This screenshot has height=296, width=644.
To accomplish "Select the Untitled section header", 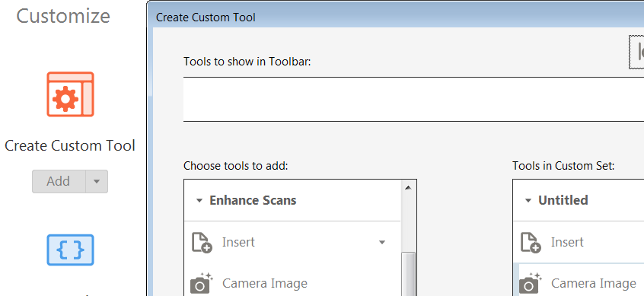I will 579,200.
